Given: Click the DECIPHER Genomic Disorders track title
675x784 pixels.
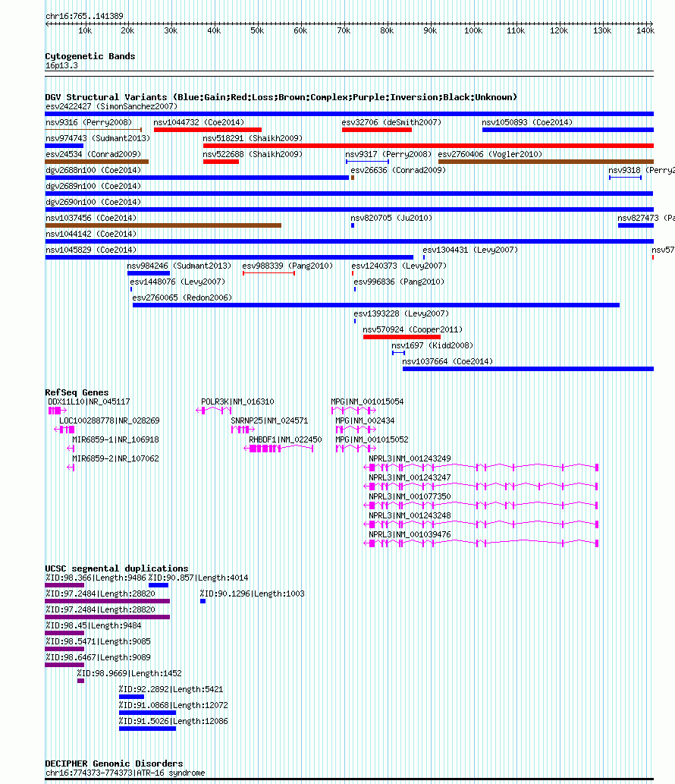Looking at the screenshot, I should [x=114, y=764].
